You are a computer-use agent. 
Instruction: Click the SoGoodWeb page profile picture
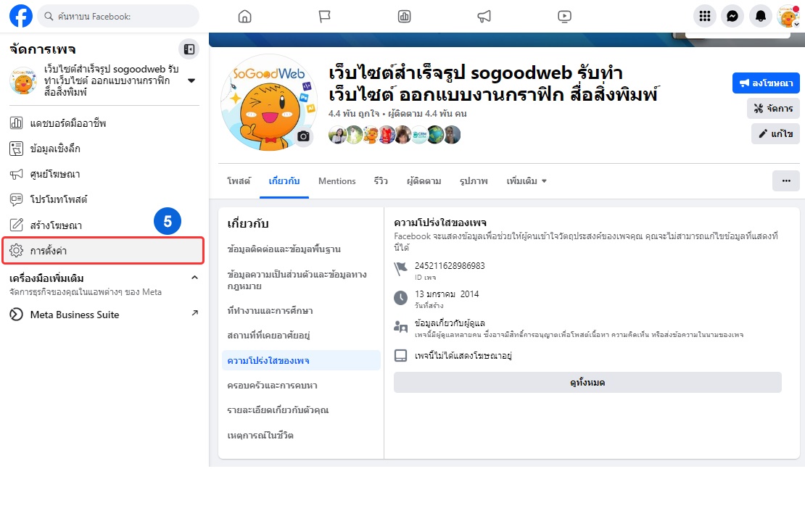tap(268, 104)
